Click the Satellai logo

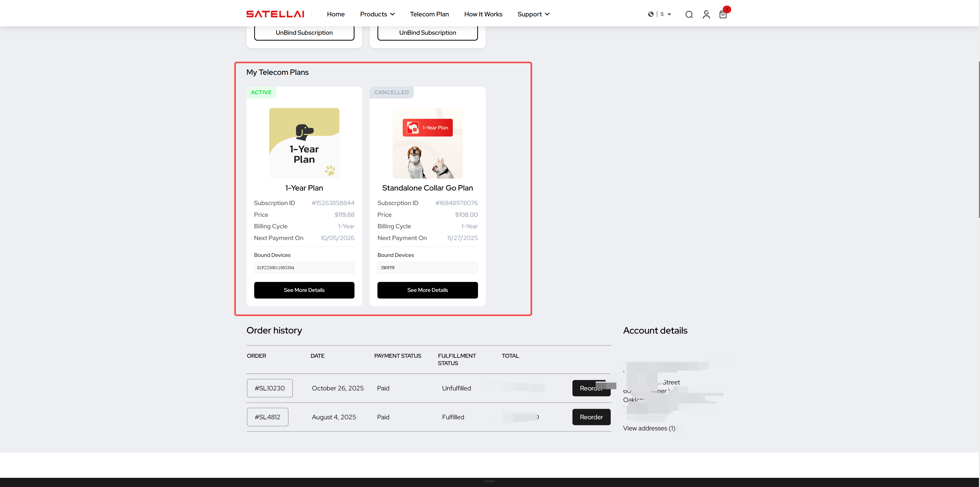(275, 14)
